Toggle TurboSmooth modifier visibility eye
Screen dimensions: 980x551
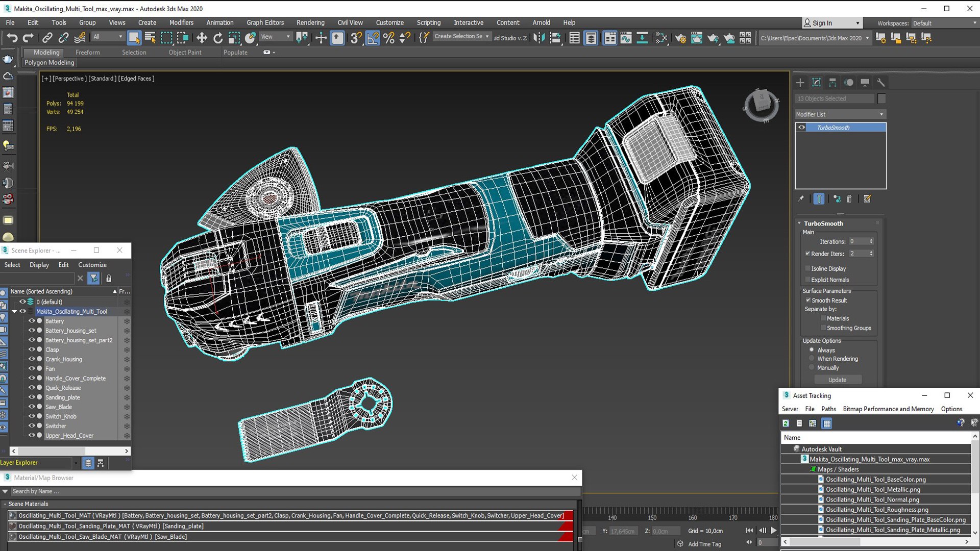802,128
